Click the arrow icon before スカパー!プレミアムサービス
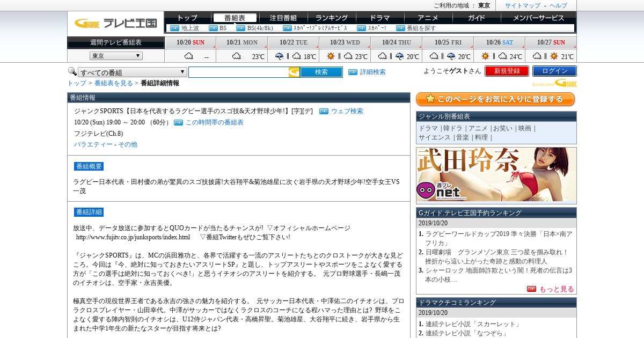 [x=287, y=28]
